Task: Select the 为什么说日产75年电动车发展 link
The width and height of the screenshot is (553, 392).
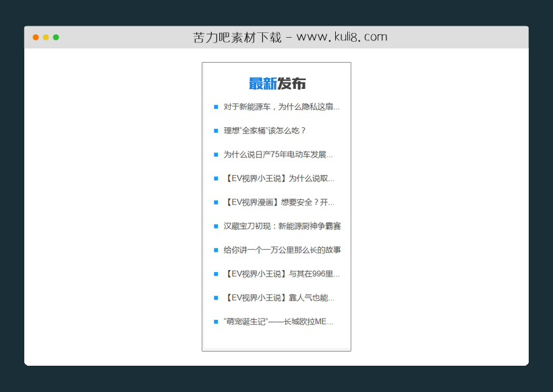Action: [279, 154]
